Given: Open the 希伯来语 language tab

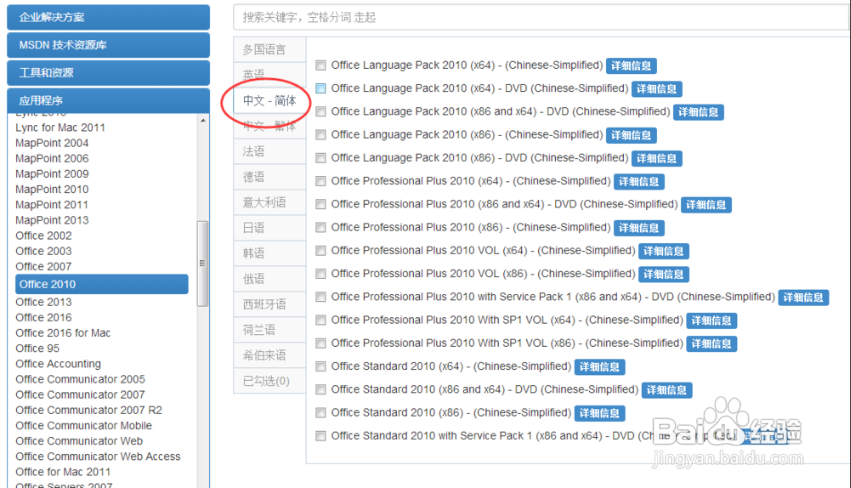Looking at the screenshot, I should (x=270, y=356).
